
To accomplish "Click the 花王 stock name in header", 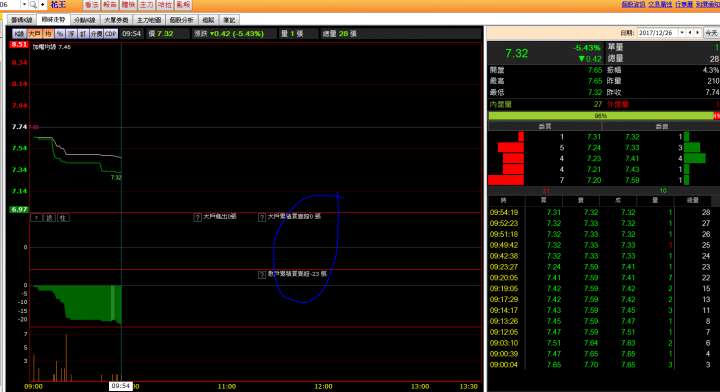I will [58, 5].
